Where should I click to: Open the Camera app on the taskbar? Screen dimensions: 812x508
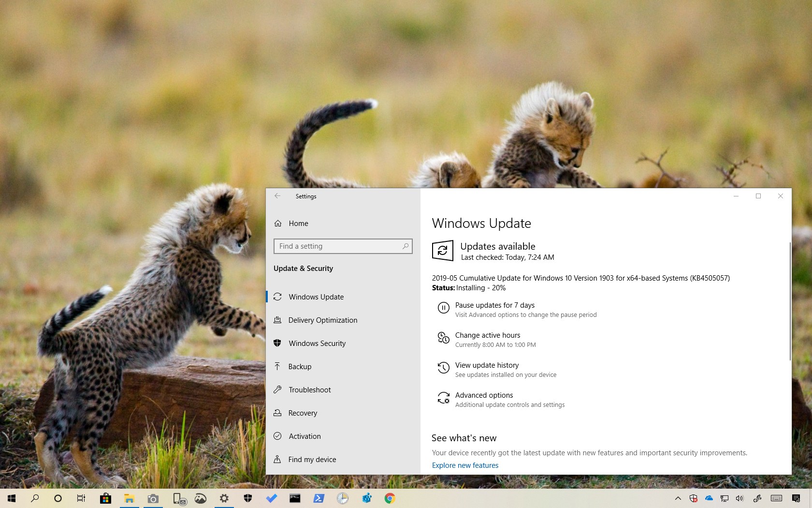pyautogui.click(x=153, y=498)
